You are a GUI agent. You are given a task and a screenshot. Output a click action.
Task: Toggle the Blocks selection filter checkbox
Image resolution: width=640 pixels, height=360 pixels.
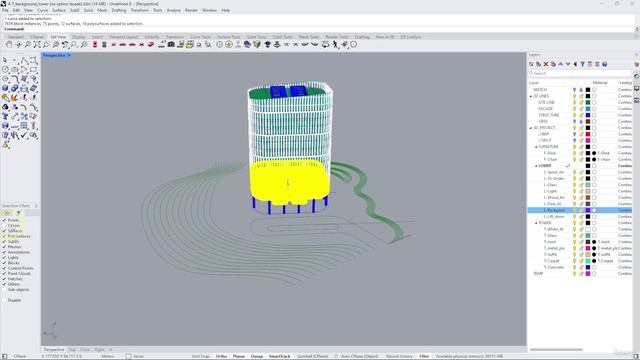(x=4, y=263)
